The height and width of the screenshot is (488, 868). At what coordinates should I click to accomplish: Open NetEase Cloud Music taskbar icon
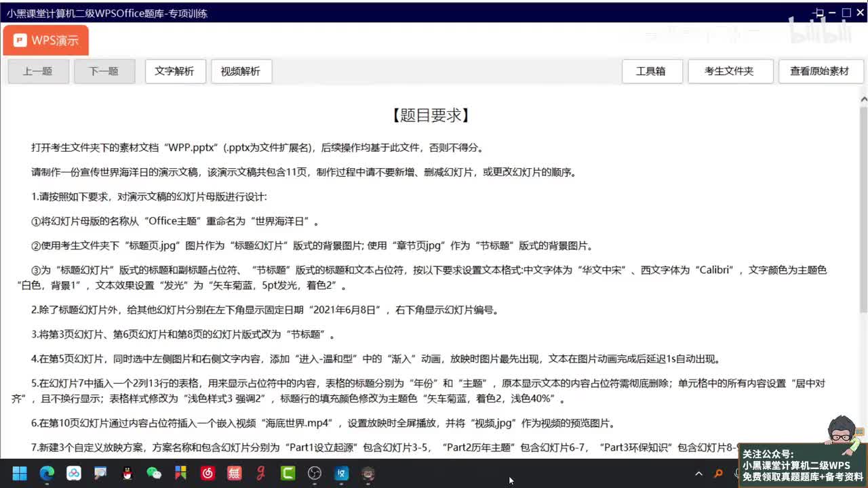click(208, 473)
